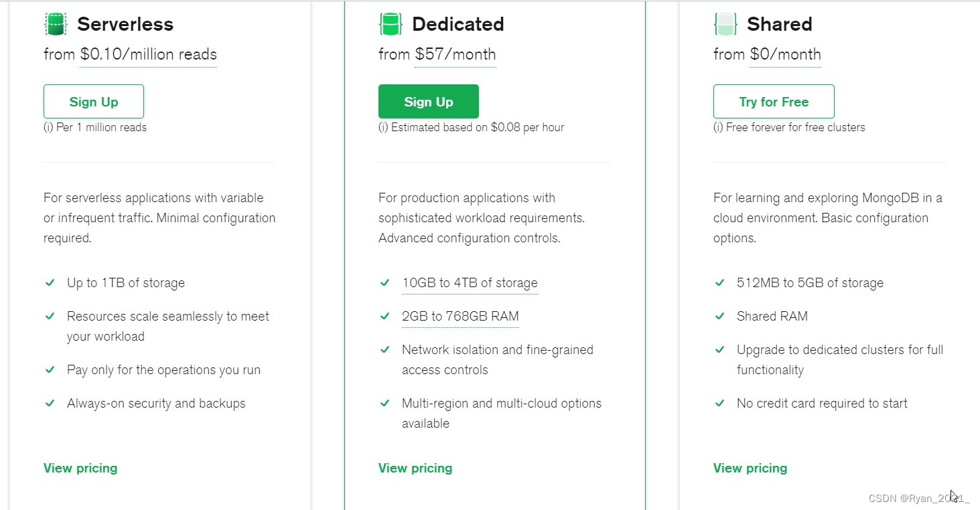Viewport: 980px width, 510px height.
Task: Click green Sign Up for Dedicated plan
Action: (429, 102)
